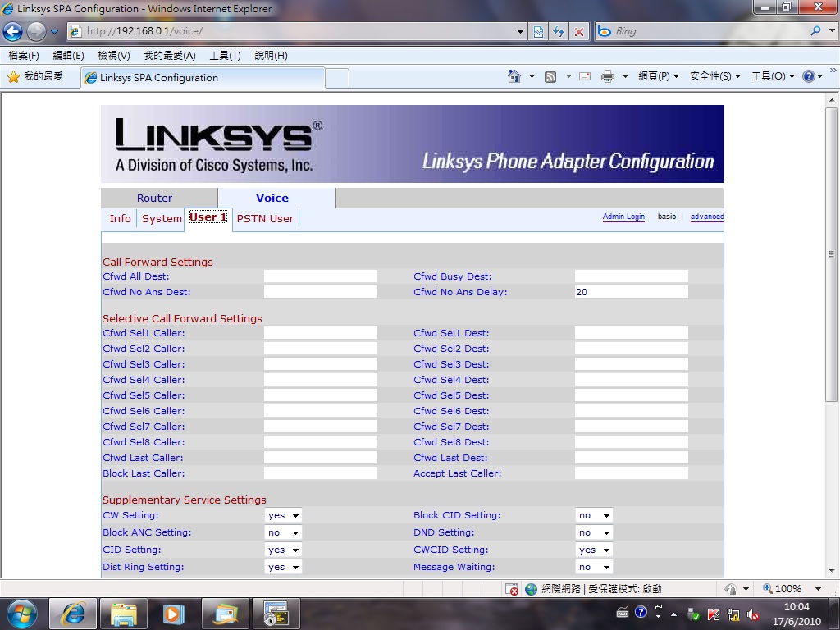Click the Internet zone globe icon

click(531, 589)
